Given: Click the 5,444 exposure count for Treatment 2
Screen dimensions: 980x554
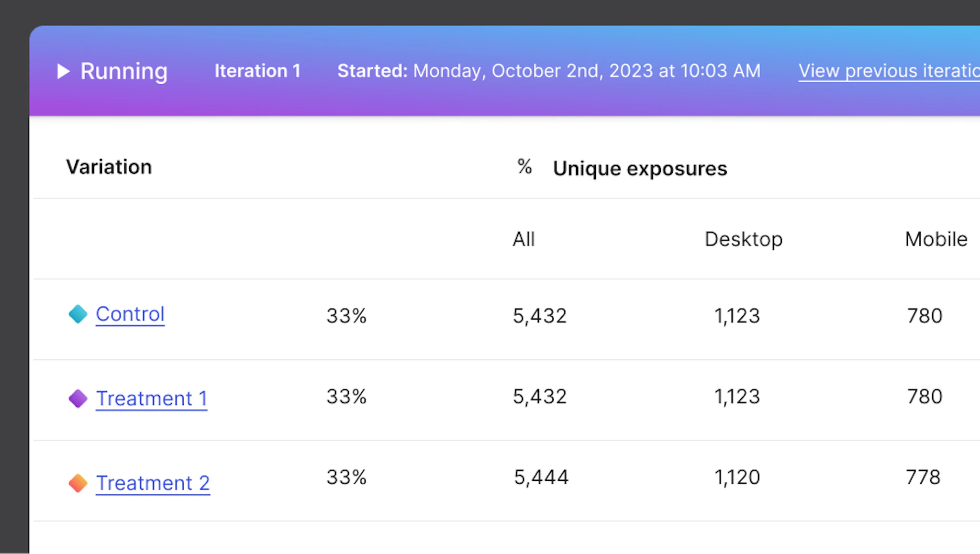Looking at the screenshot, I should click(540, 476).
